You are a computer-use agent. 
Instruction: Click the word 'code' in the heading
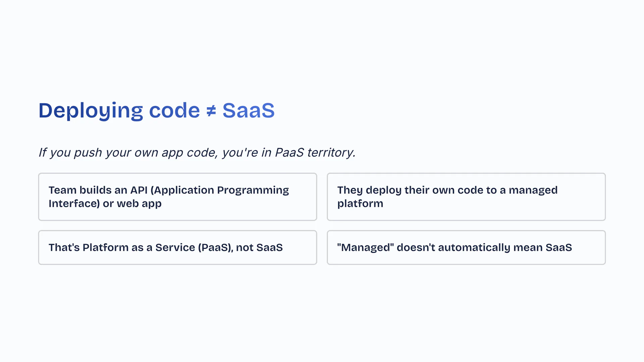pyautogui.click(x=174, y=111)
